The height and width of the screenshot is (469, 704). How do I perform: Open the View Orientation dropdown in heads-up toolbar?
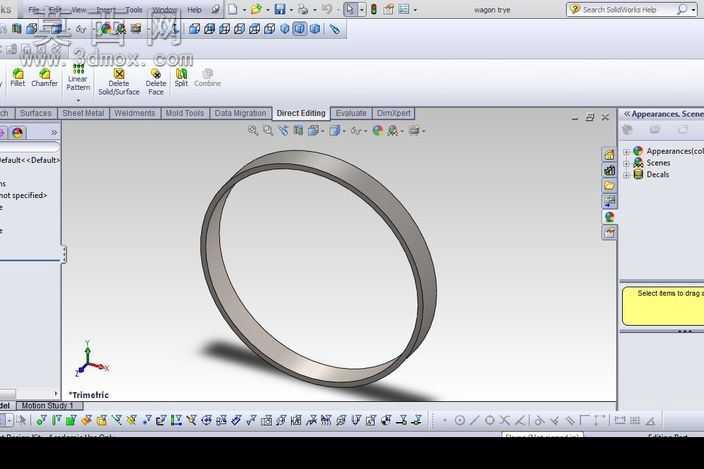(x=323, y=131)
